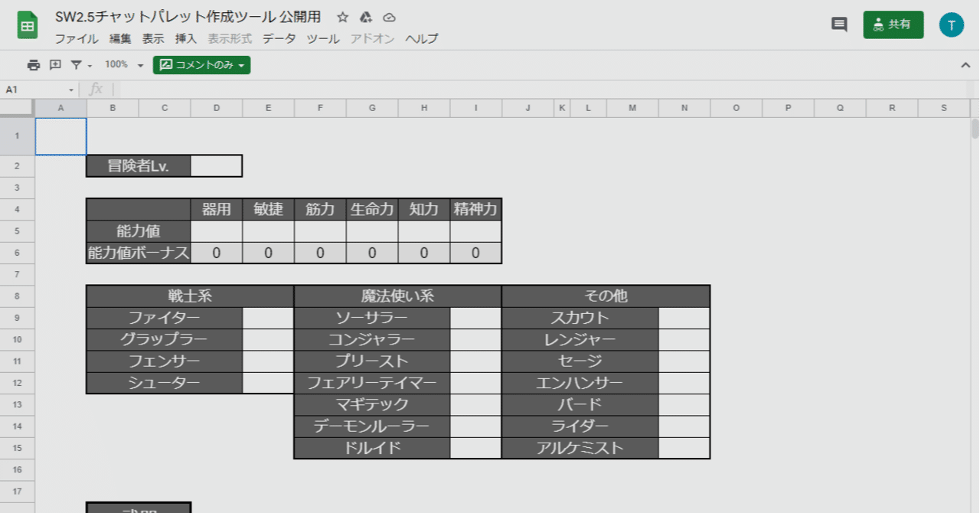
Task: Click the ファイター value cell
Action: tap(268, 317)
